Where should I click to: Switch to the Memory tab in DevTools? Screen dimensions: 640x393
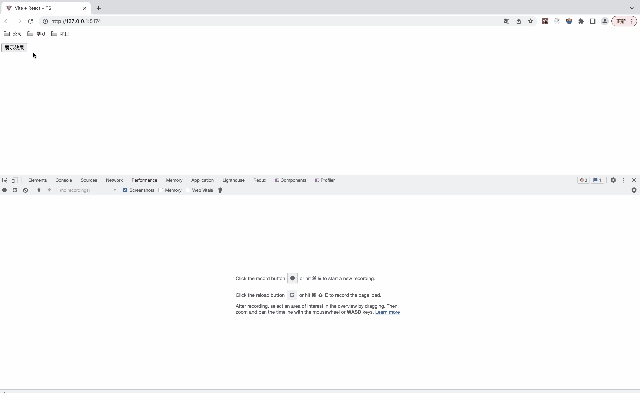174,180
